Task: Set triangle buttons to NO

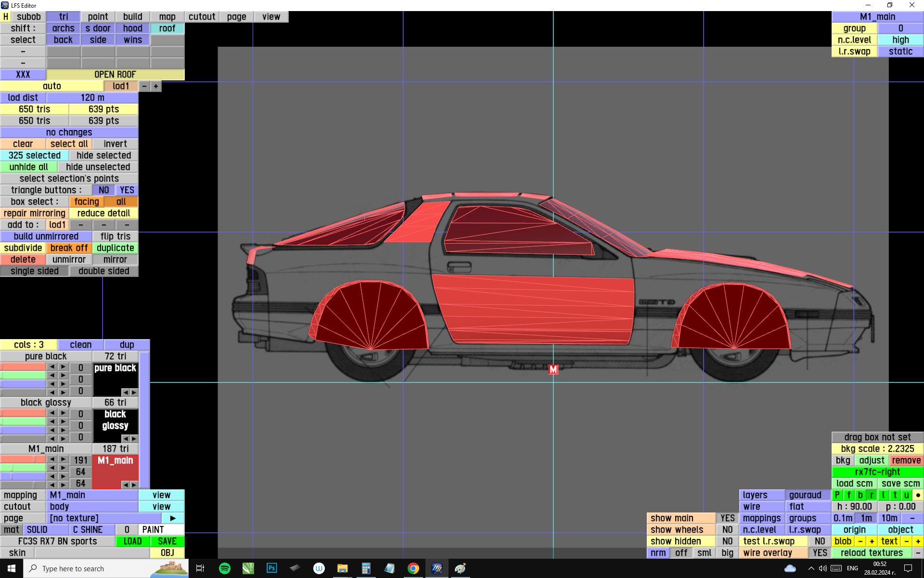Action: [x=103, y=190]
